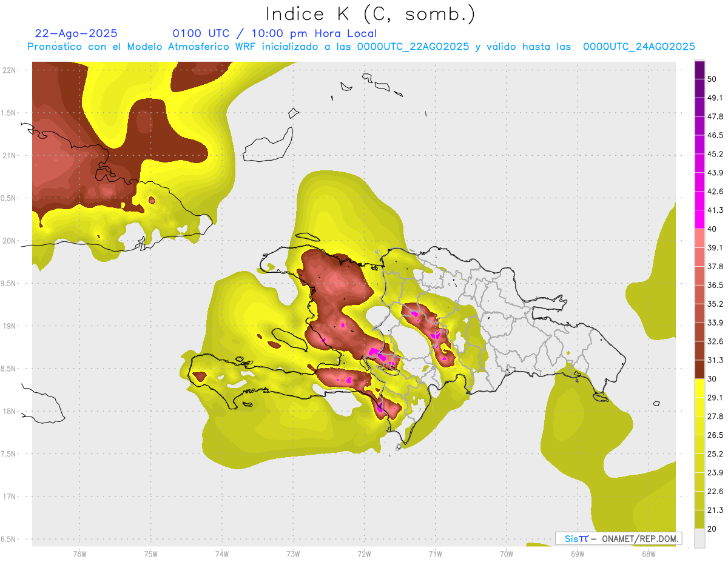The image size is (728, 562).
Task: Click the longitude axis label "74W"
Action: (222, 554)
